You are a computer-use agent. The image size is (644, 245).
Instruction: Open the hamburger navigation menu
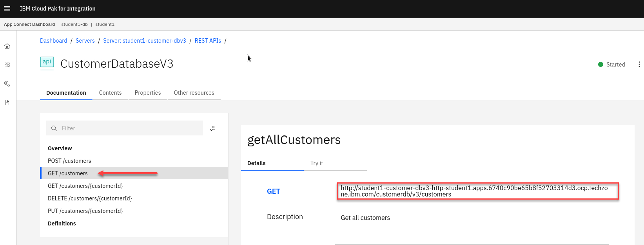7,9
